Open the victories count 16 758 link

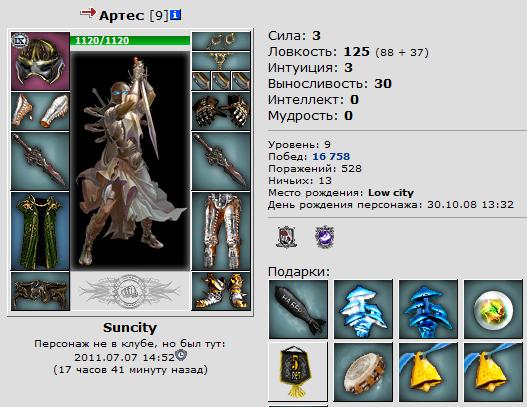coord(331,156)
